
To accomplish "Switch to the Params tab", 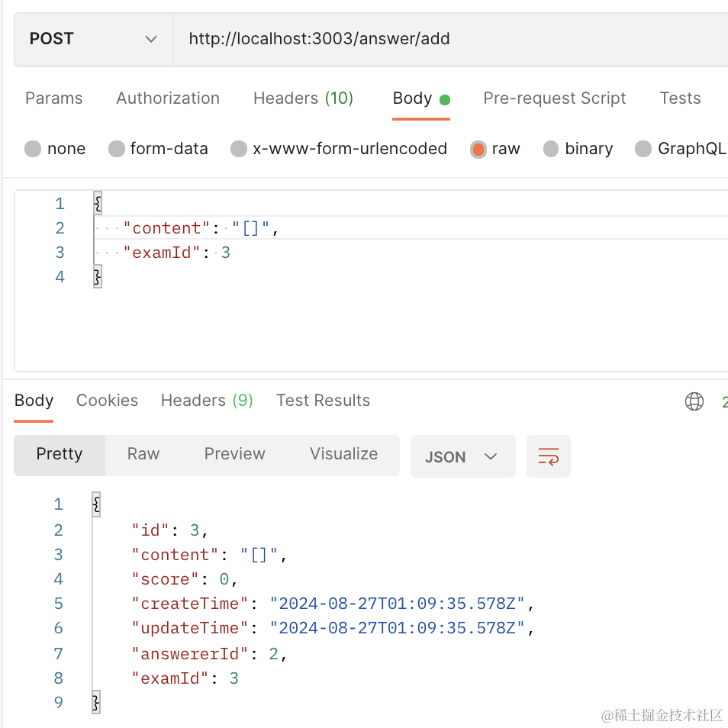I will (53, 98).
